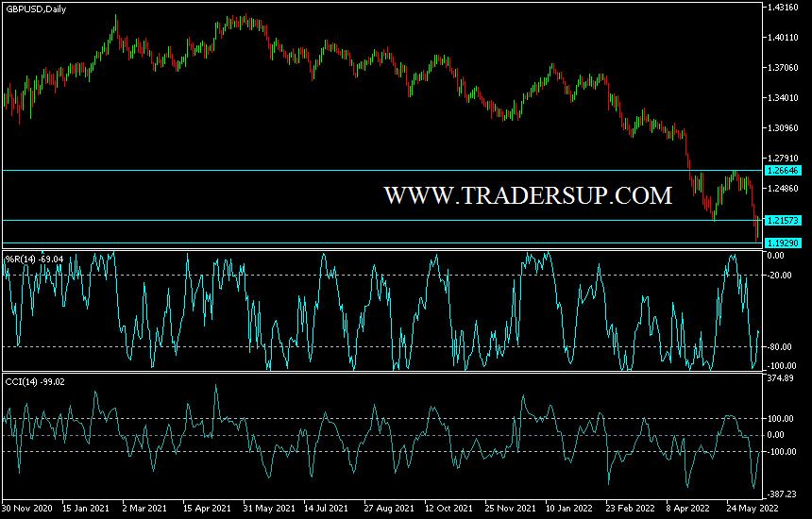Click the 10 Jan 2022 date label

point(569,508)
